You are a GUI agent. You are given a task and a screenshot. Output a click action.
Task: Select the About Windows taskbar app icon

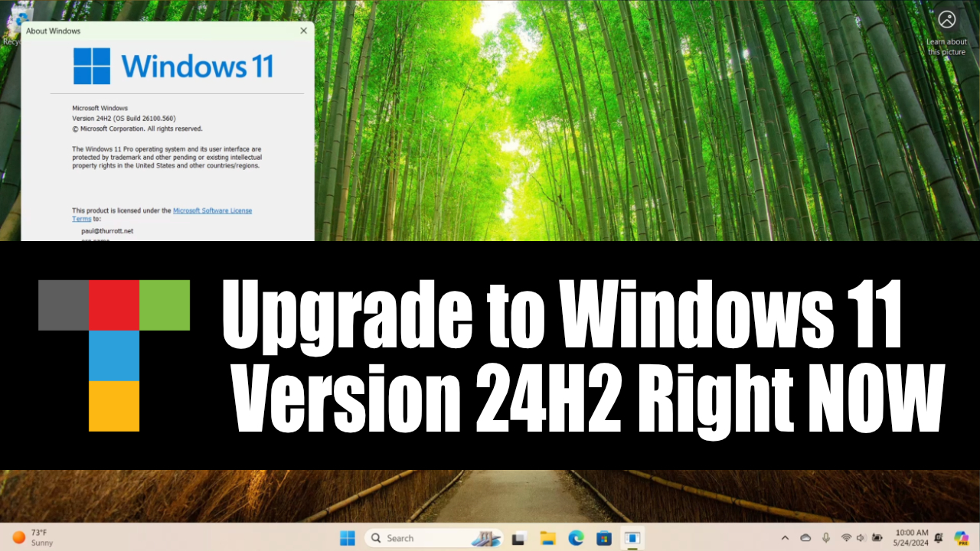point(632,538)
